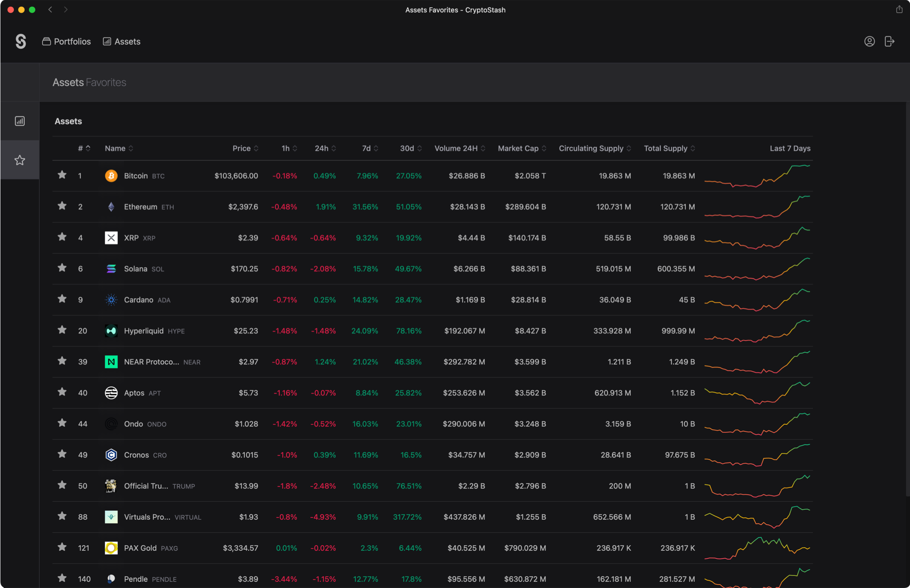Click the Bitcoin coin icon

[111, 176]
